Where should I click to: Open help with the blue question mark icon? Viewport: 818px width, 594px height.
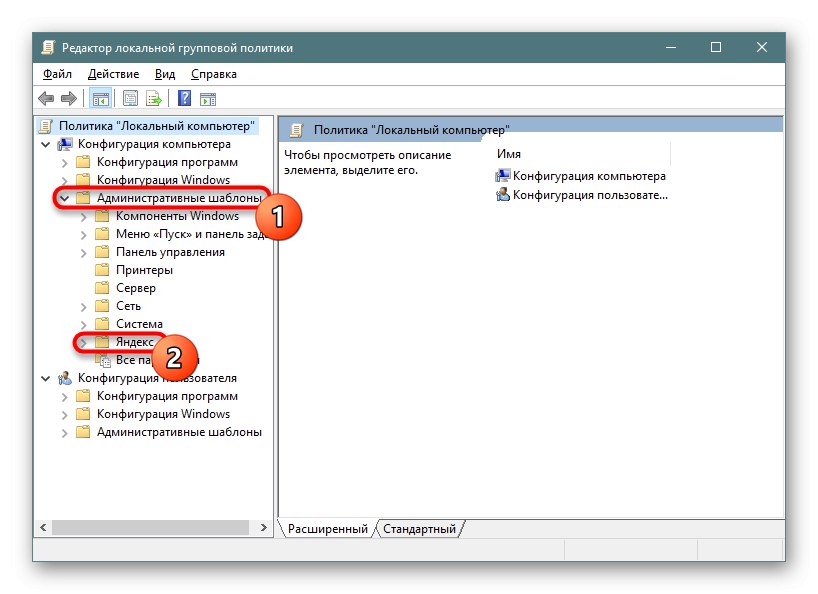point(185,98)
